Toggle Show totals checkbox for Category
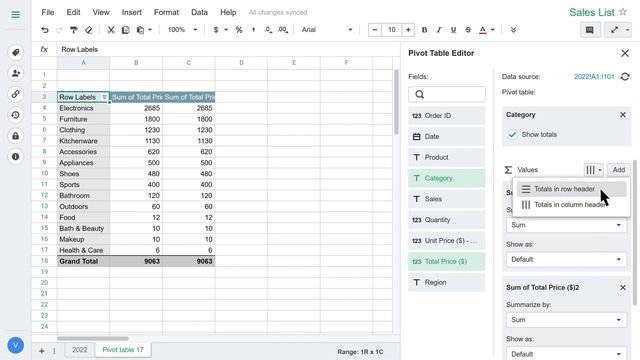 click(x=512, y=134)
